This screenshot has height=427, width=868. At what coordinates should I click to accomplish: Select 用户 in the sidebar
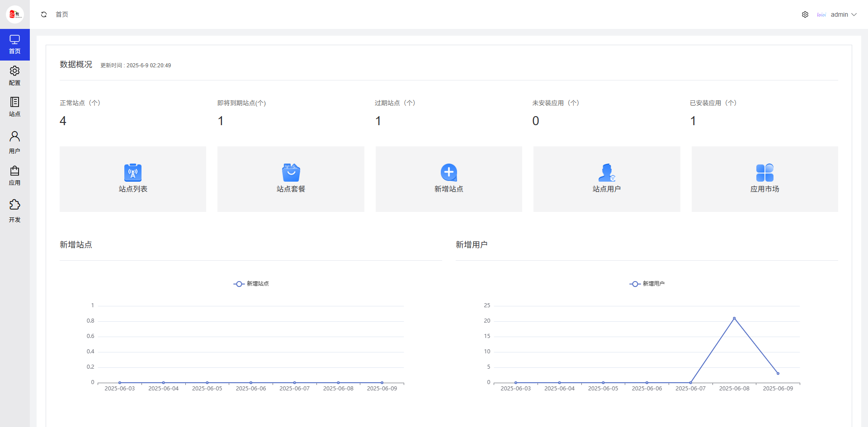14,142
